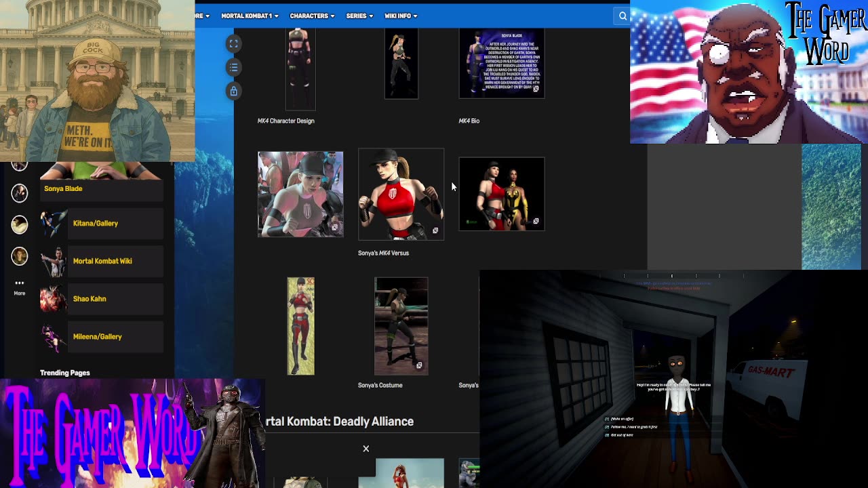868x488 pixels.
Task: Open the avatar icon beside Kitana/Gallery
Action: click(x=20, y=225)
